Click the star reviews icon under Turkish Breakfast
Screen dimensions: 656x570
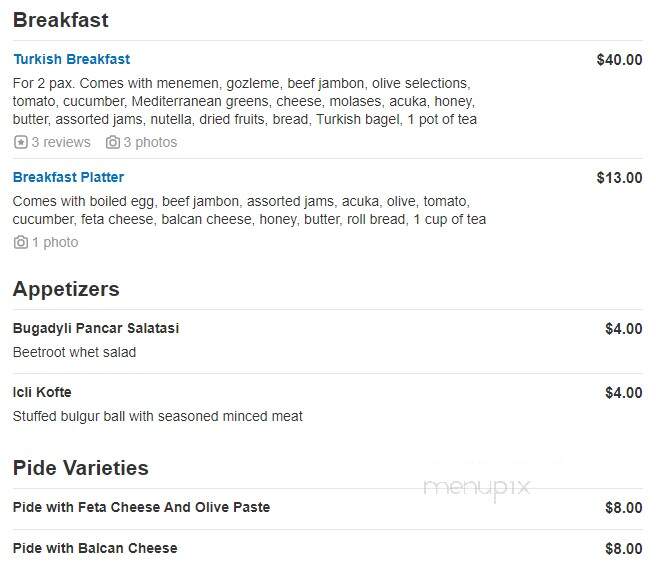click(x=20, y=142)
